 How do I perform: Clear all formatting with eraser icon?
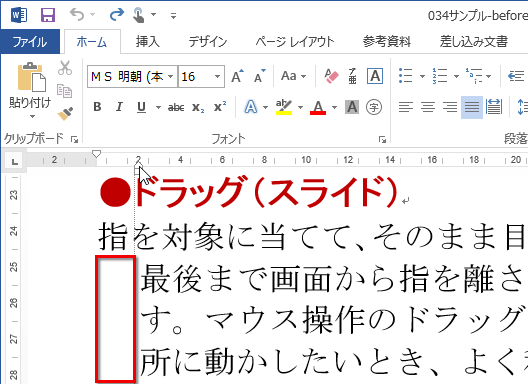331,76
